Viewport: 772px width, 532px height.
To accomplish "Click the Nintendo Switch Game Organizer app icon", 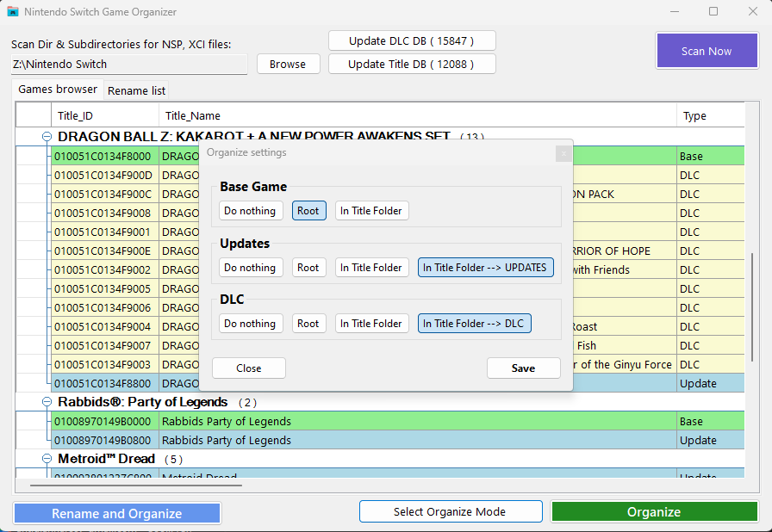I will pos(12,11).
